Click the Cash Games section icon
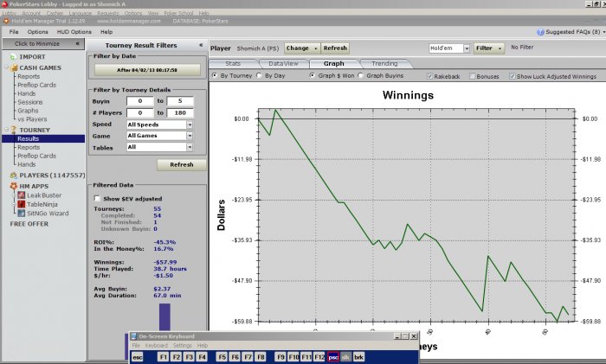This screenshot has height=364, width=606. 13,67
